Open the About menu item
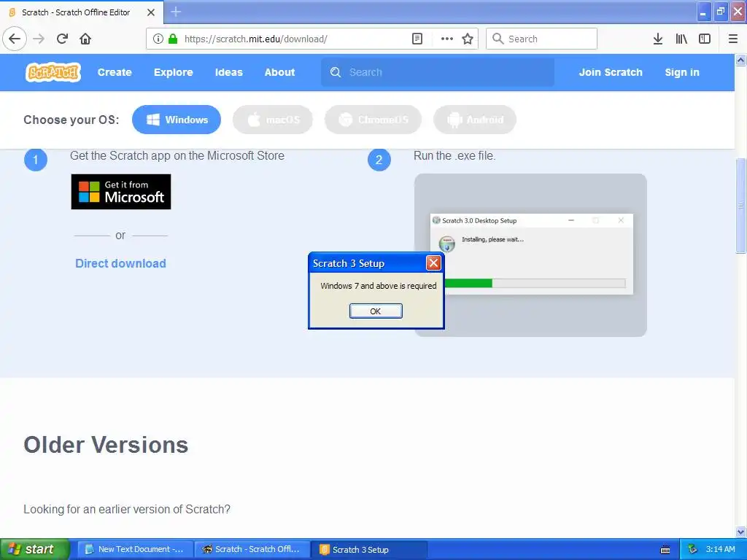747x560 pixels. [279, 72]
